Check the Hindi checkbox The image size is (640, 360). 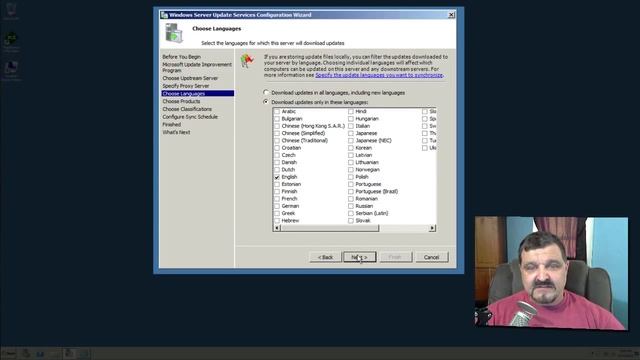[351, 111]
